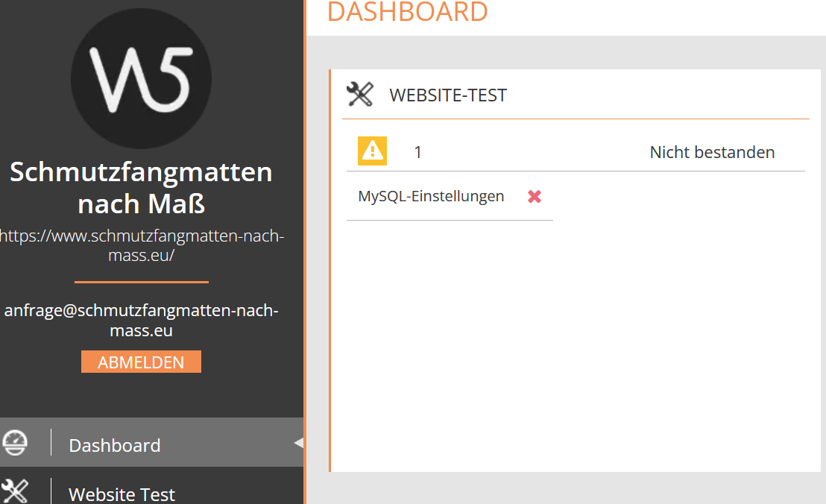Open the Website Test menu item
The image size is (826, 504).
tap(122, 494)
